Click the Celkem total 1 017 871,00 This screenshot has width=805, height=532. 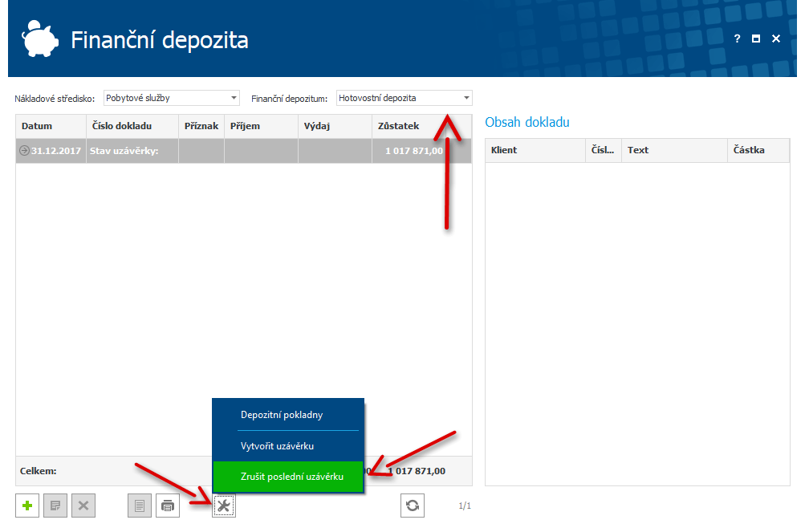pos(417,471)
